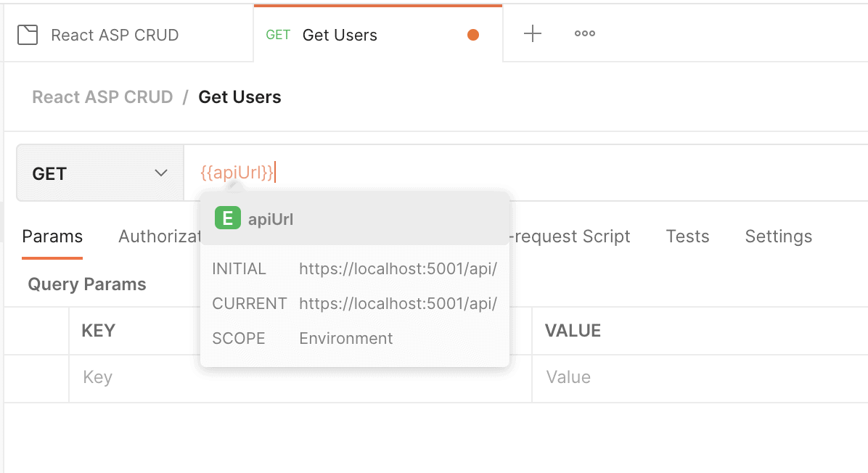Click React ASP CRUD breadcrumb link
868x473 pixels.
click(102, 96)
